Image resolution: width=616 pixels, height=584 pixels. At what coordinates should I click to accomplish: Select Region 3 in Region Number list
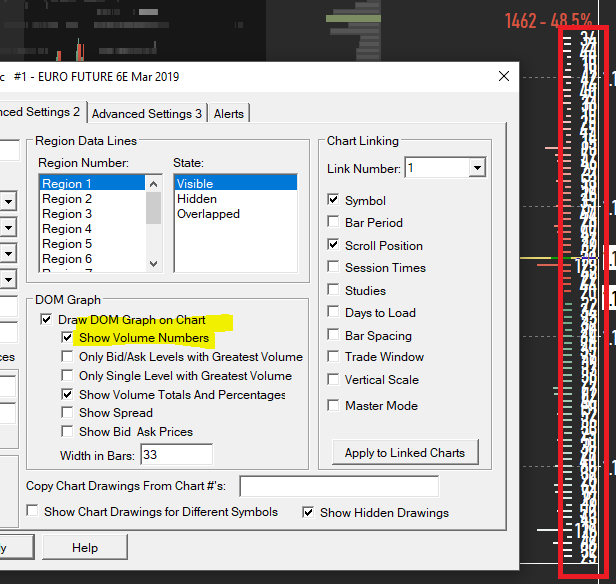pyautogui.click(x=92, y=214)
